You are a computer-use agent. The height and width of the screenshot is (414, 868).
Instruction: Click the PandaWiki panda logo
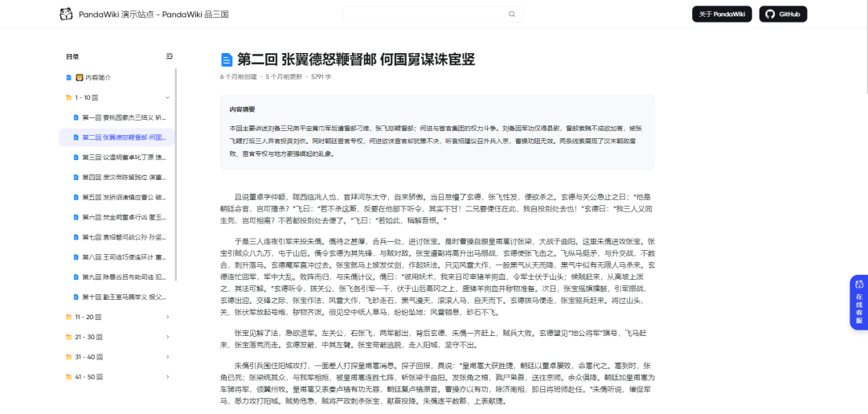pos(66,14)
